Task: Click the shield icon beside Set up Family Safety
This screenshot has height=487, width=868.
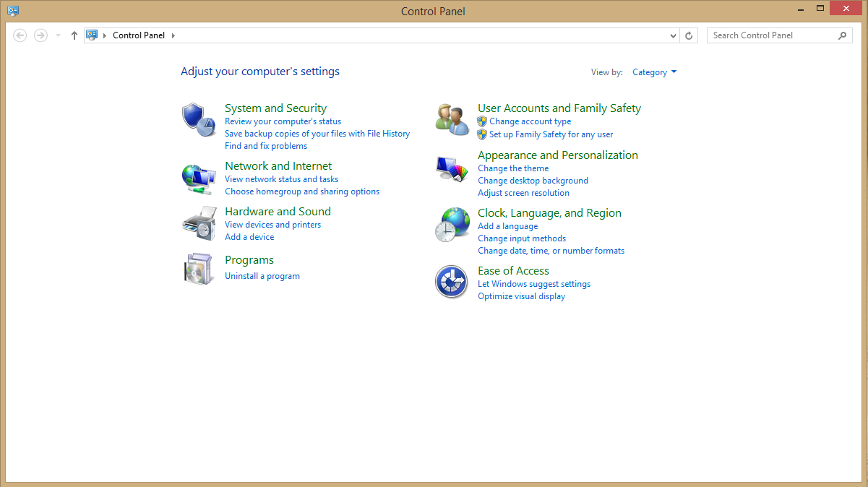Action: 482,134
